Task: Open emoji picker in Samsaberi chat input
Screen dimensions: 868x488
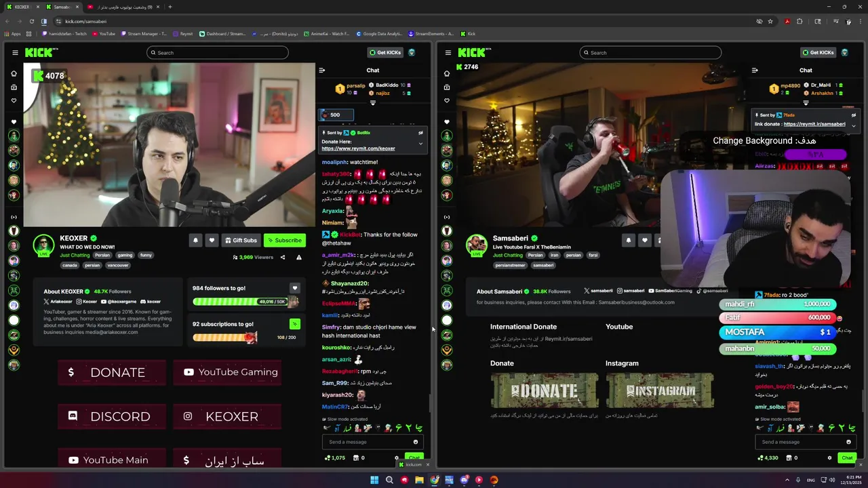Action: (848, 442)
